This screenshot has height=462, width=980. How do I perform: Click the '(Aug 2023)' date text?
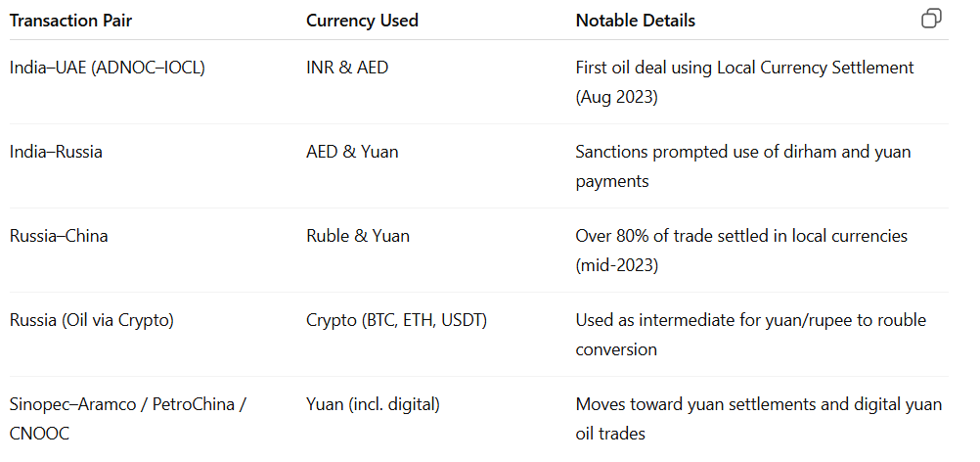616,97
